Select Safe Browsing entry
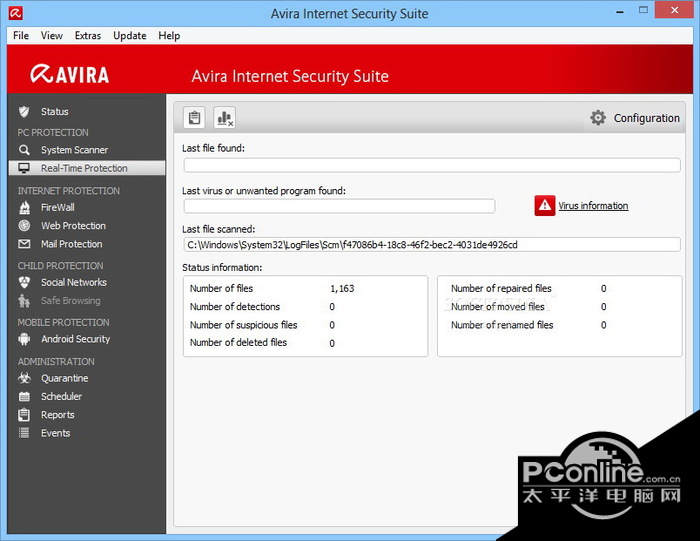Image resolution: width=700 pixels, height=541 pixels. (71, 301)
